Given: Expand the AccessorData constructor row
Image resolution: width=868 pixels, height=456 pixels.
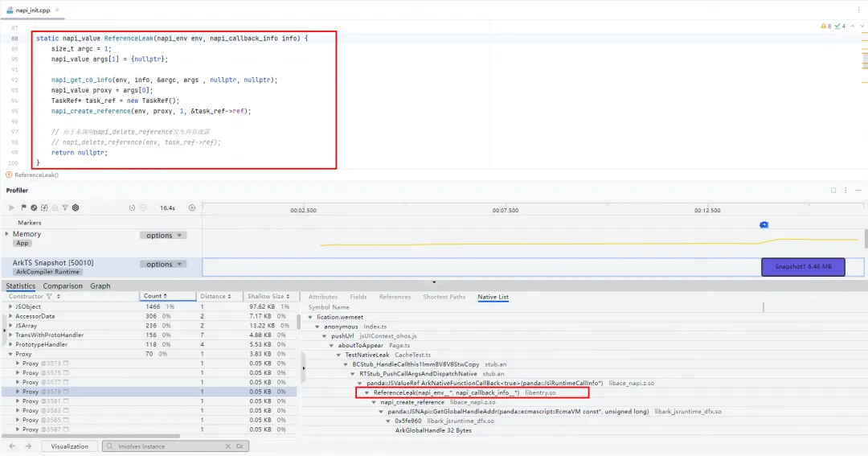Looking at the screenshot, I should [10, 316].
